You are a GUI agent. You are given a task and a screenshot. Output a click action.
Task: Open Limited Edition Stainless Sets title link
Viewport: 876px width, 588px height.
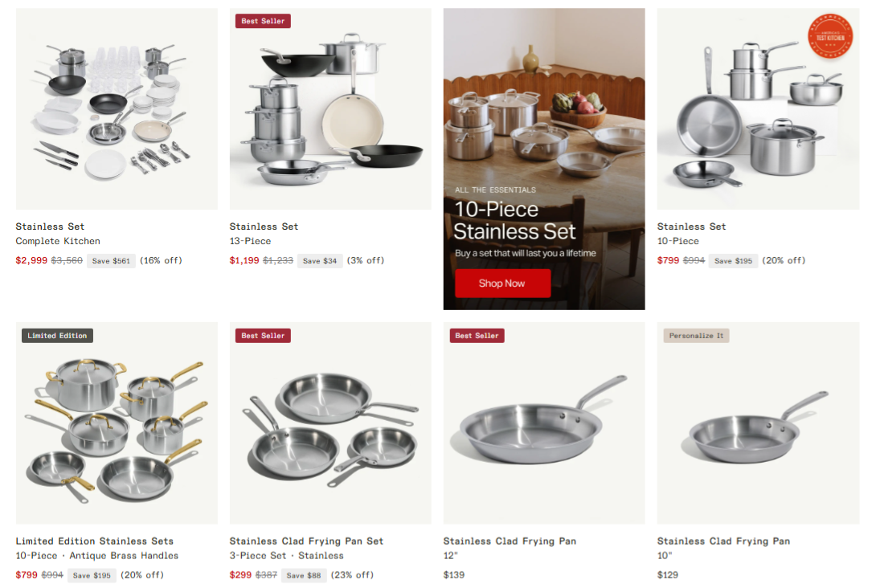94,541
